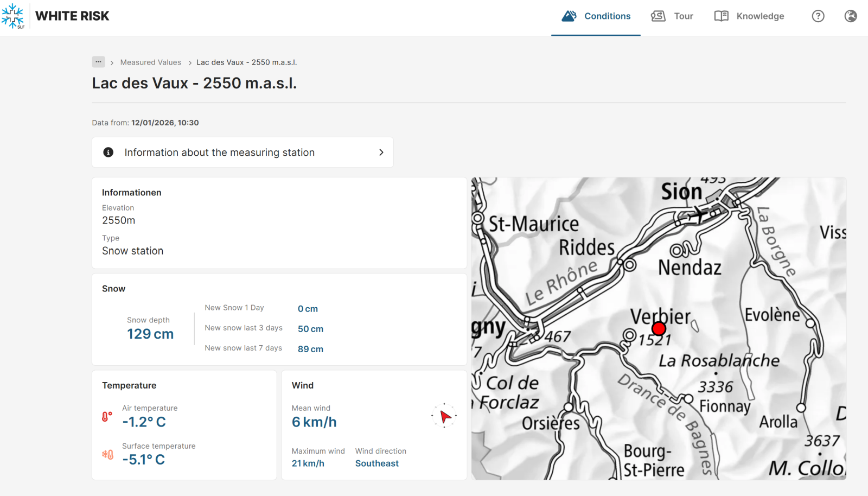Open the Conditions tab
This screenshot has height=496, width=868.
[607, 16]
